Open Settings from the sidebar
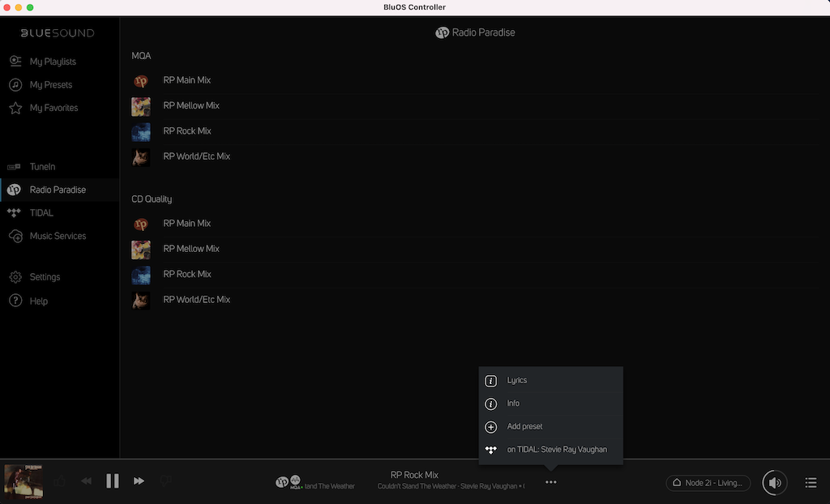The width and height of the screenshot is (830, 504). point(59,277)
